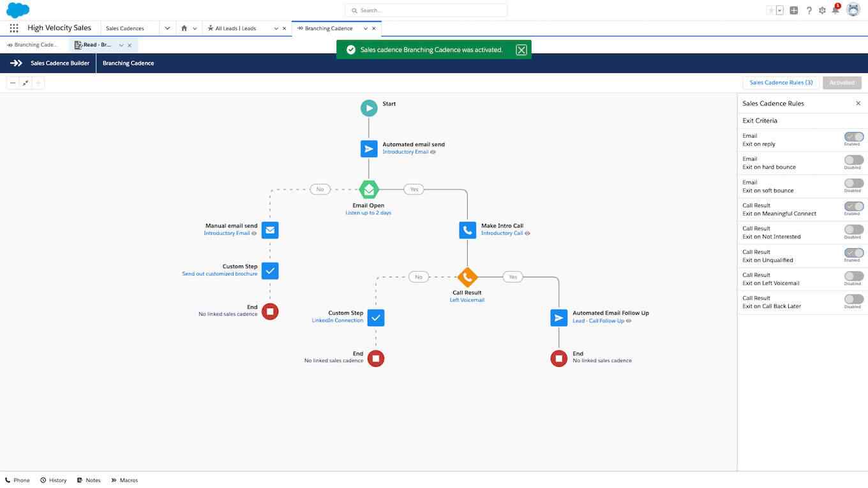Click the zoom out minus button
The width and height of the screenshot is (868, 488).
tap(13, 83)
